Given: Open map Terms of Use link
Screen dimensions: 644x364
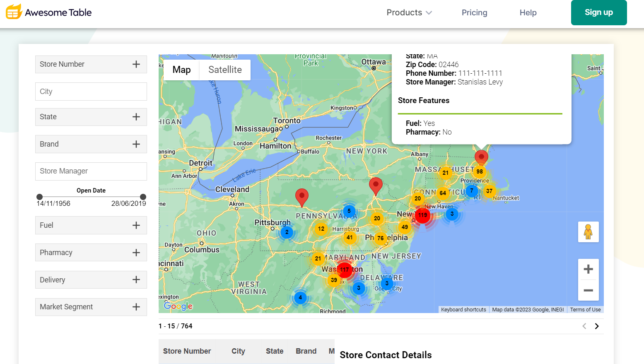Looking at the screenshot, I should (x=585, y=310).
